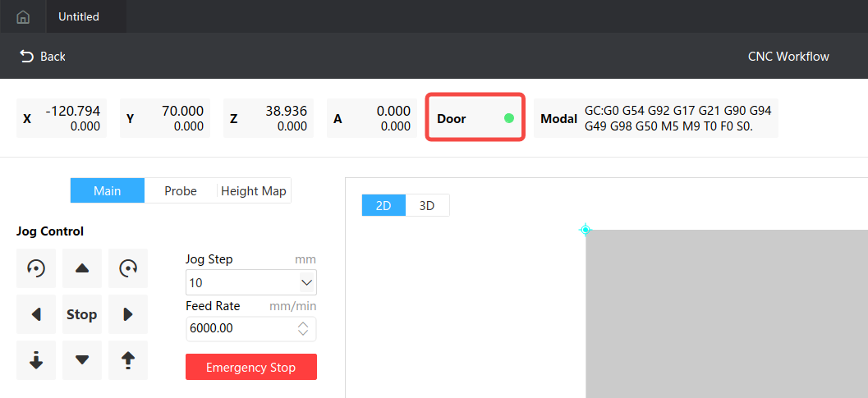Viewport: 868px width, 398px height.
Task: Lower Z axis with dotted down arrow
Action: [36, 360]
